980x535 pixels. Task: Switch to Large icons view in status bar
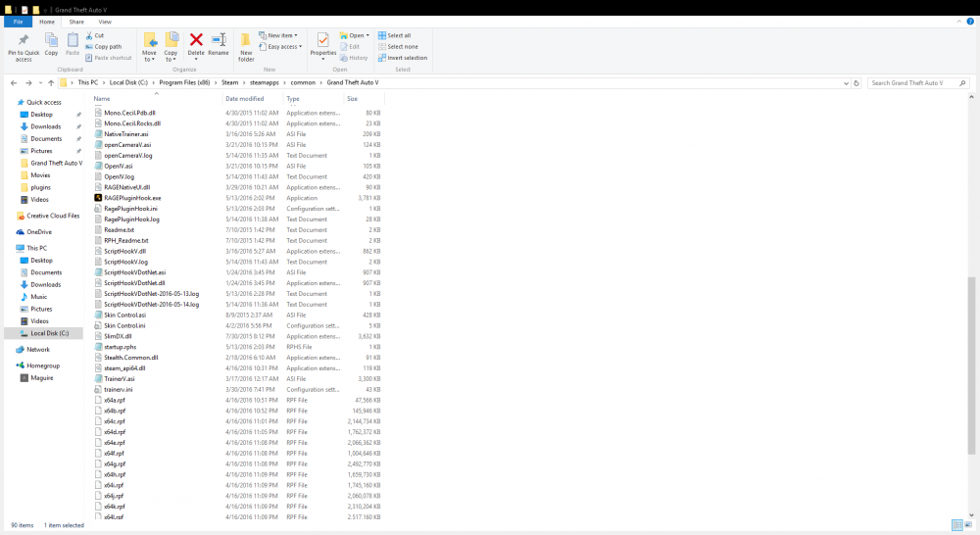pyautogui.click(x=968, y=525)
